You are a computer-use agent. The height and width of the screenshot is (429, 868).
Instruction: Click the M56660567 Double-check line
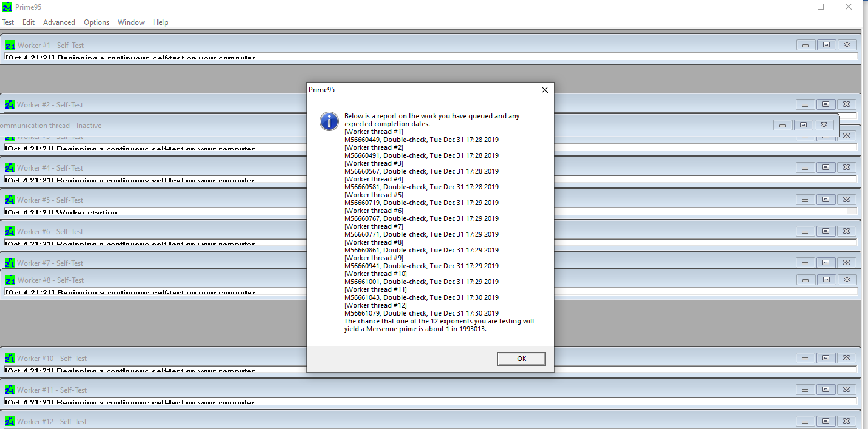(x=422, y=171)
